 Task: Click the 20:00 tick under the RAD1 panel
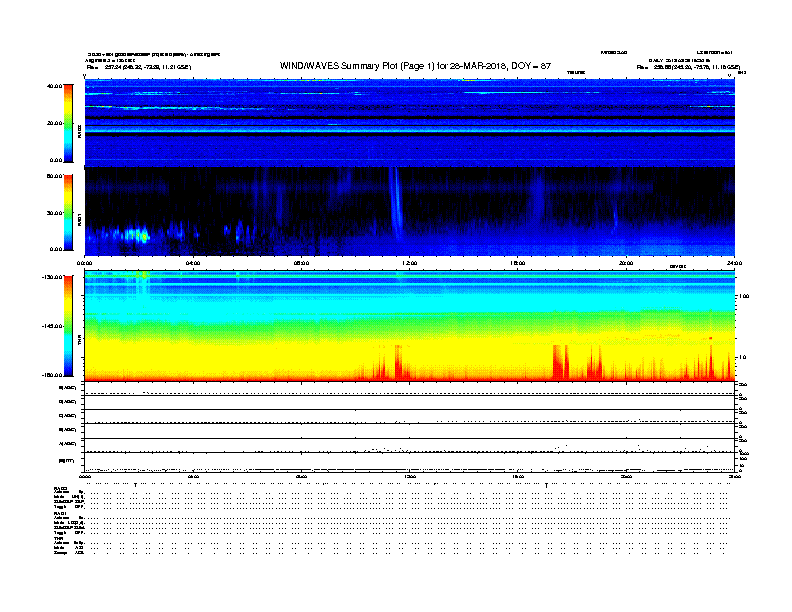[x=626, y=263]
